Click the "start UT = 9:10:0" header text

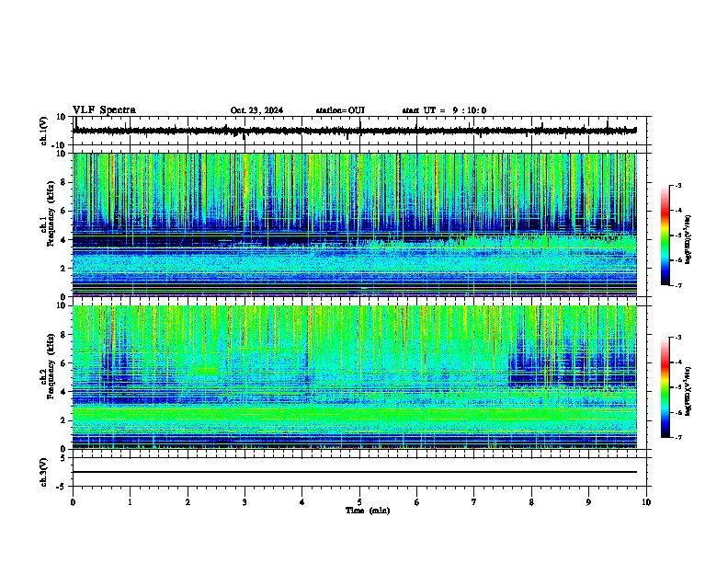[444, 110]
